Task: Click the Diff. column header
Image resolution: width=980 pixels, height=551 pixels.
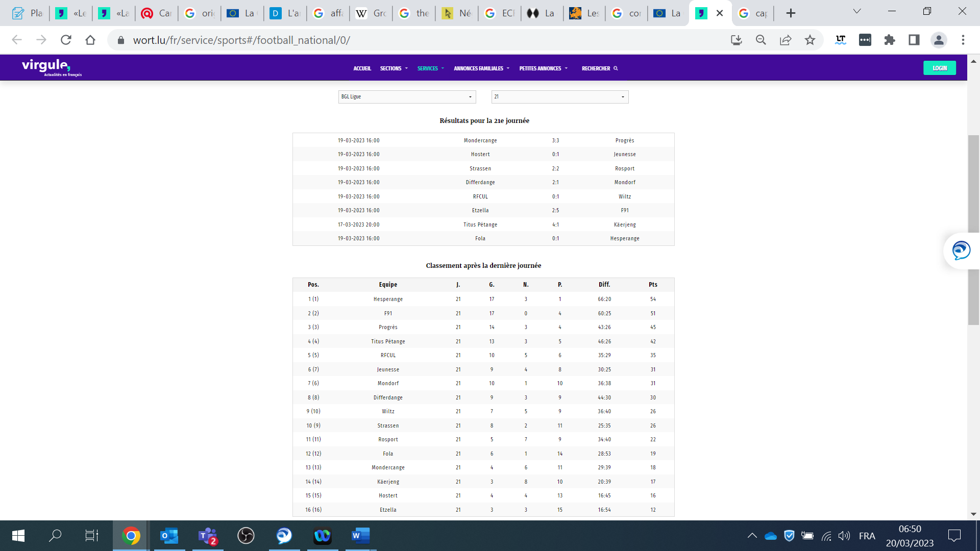Action: click(604, 285)
